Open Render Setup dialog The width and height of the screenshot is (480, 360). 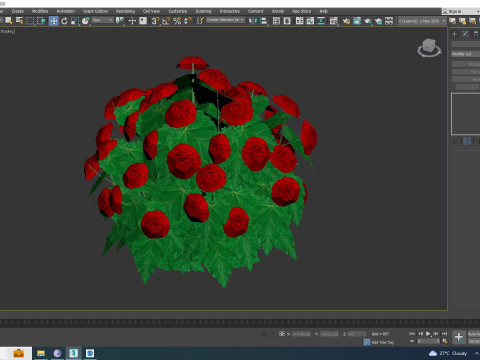[346, 21]
